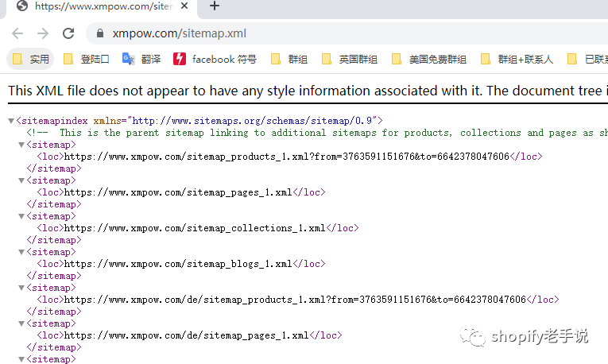Click the 'This XML file does not appear' notice
Screen dimensions: 608x364
click(x=308, y=91)
